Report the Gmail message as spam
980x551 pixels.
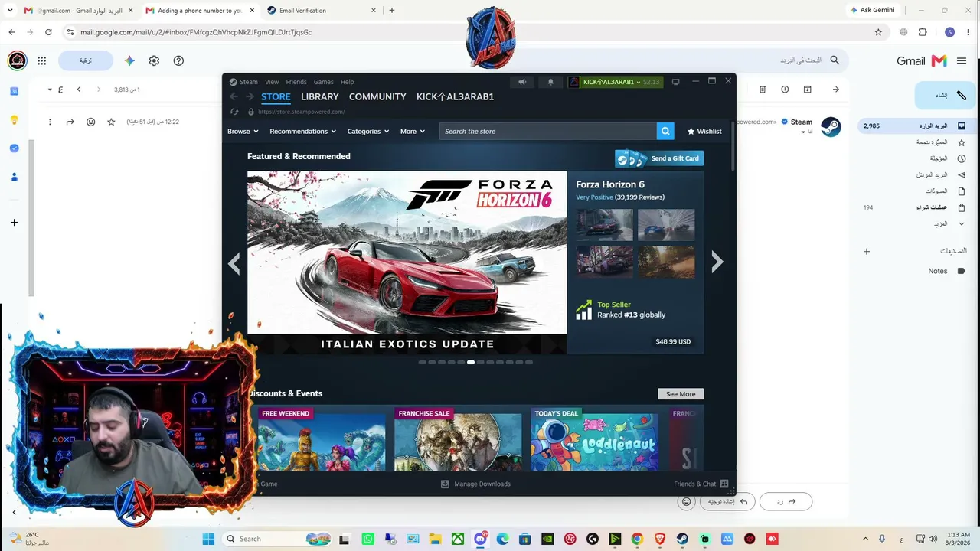[x=785, y=90]
